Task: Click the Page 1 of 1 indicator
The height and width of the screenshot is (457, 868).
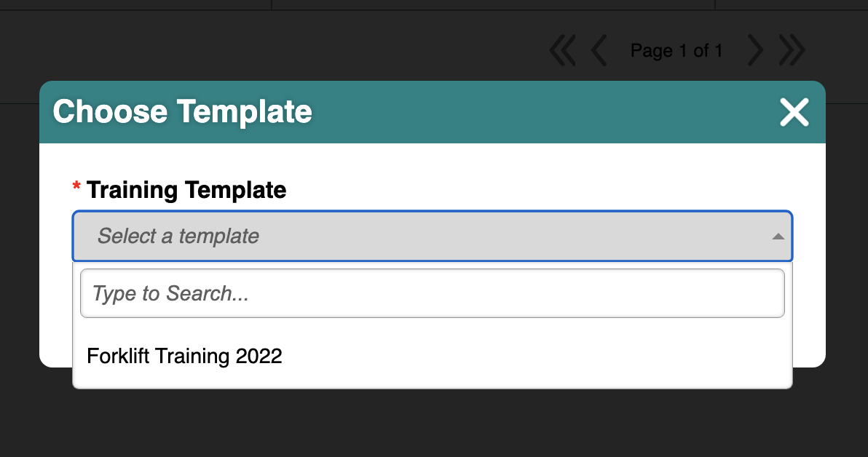Action: pyautogui.click(x=676, y=51)
